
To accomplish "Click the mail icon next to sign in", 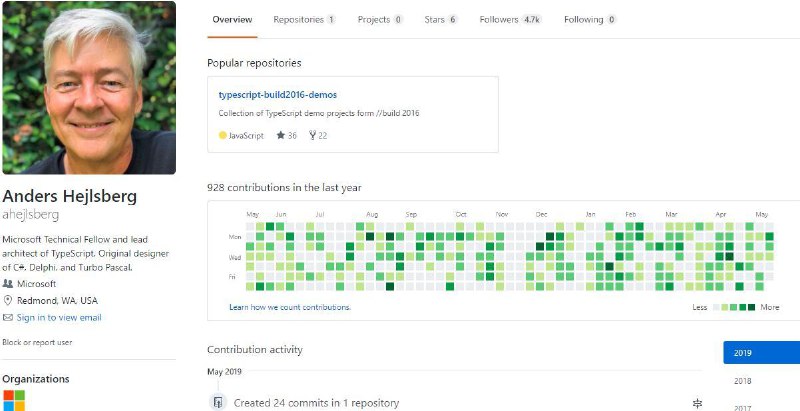I will [x=8, y=318].
